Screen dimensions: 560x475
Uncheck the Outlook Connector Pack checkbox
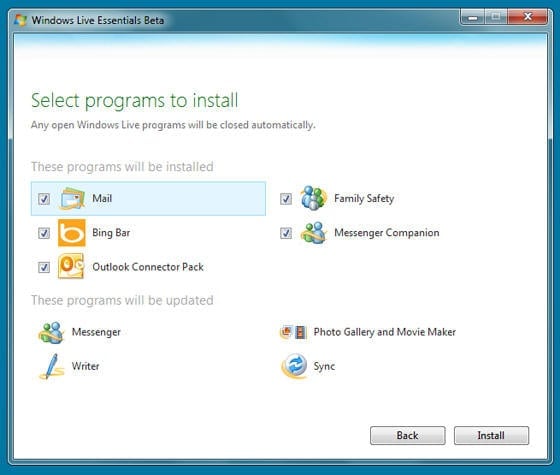point(44,267)
